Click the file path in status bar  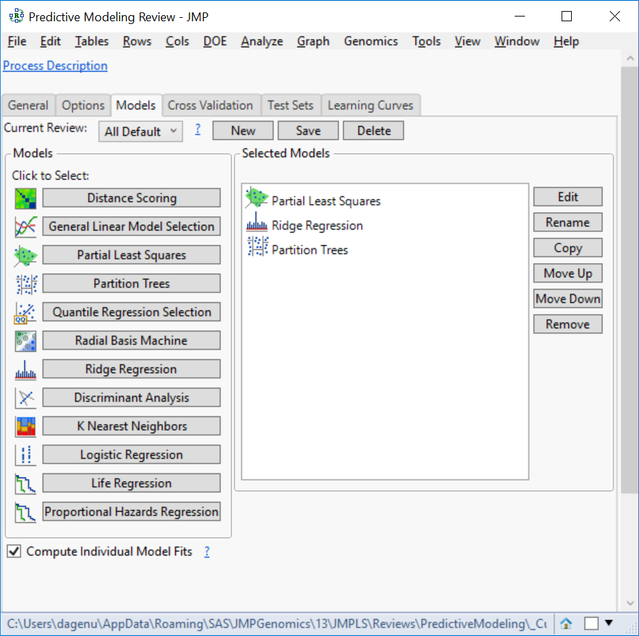(x=277, y=623)
